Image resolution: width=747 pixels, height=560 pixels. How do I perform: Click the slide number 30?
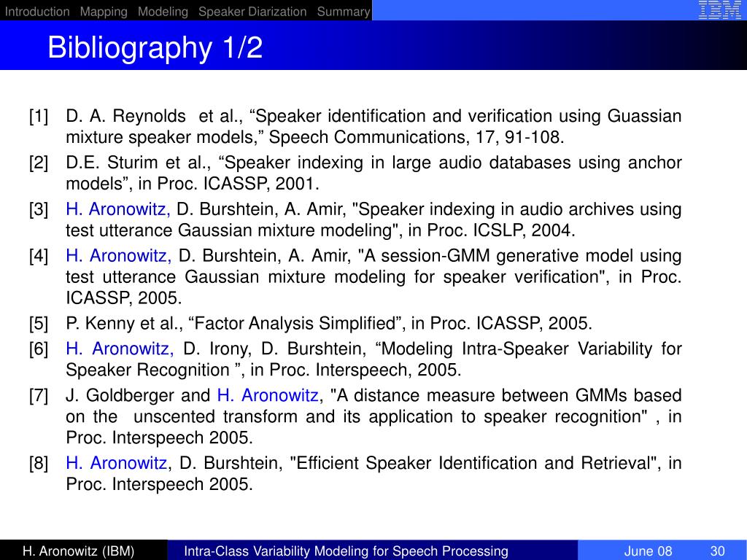(718, 551)
